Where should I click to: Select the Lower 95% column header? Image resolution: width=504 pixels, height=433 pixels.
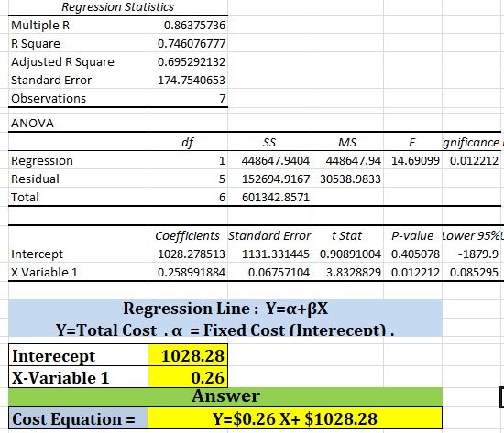471,235
